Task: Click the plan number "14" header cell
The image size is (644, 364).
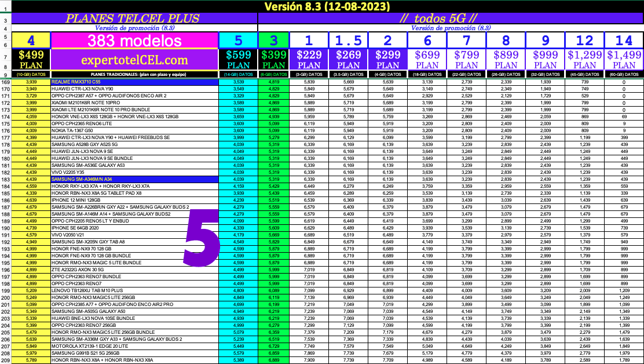Action: pyautogui.click(x=624, y=40)
